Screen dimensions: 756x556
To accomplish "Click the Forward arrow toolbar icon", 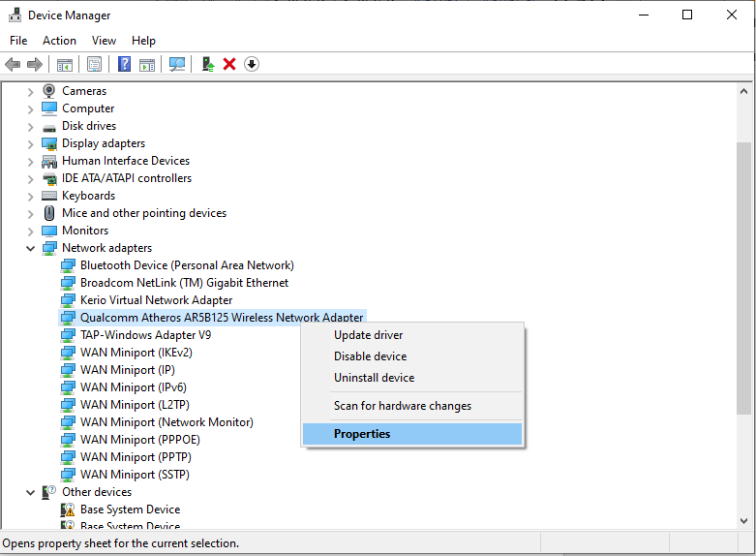I will coord(35,64).
